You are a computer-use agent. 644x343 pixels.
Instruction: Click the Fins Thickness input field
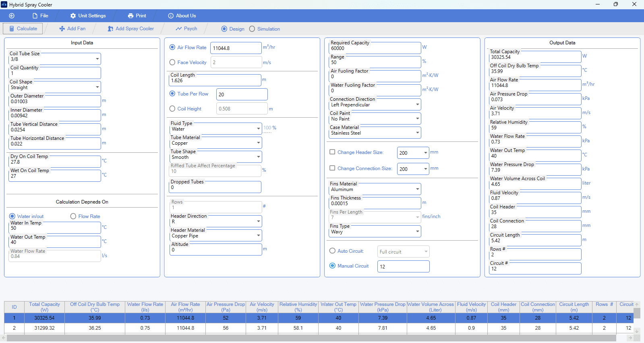tap(375, 203)
